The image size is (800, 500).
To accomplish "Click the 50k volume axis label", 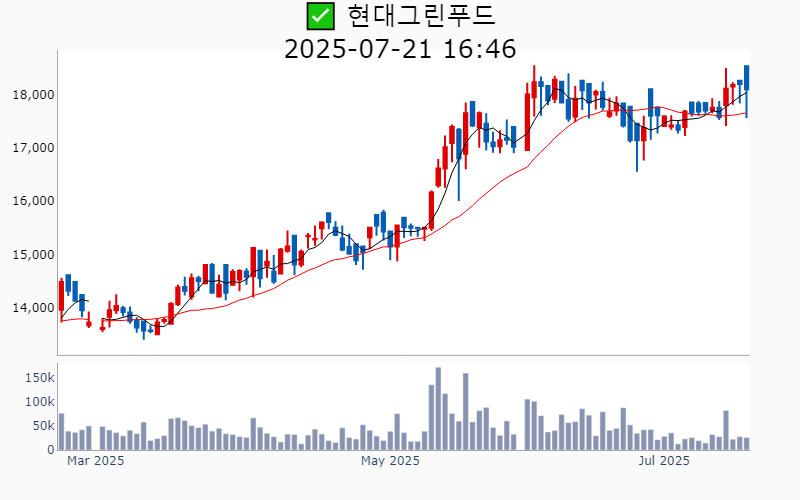I will [43, 426].
